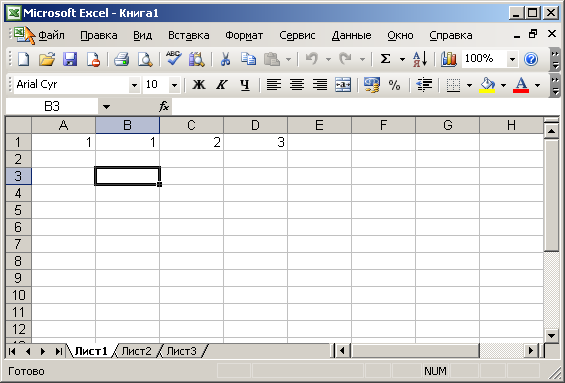Cut selection with scissors icon
The width and height of the screenshot is (565, 383).
(x=226, y=59)
